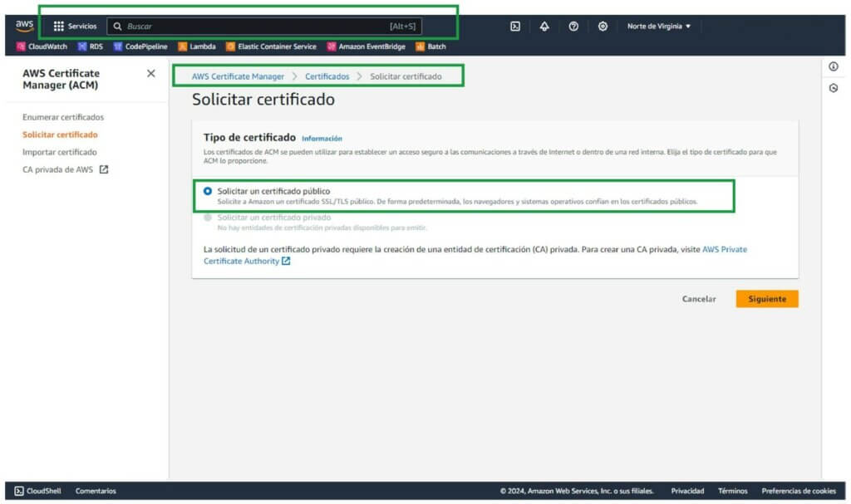
Task: Select Solicitar un certificado privado option
Action: pyautogui.click(x=208, y=218)
